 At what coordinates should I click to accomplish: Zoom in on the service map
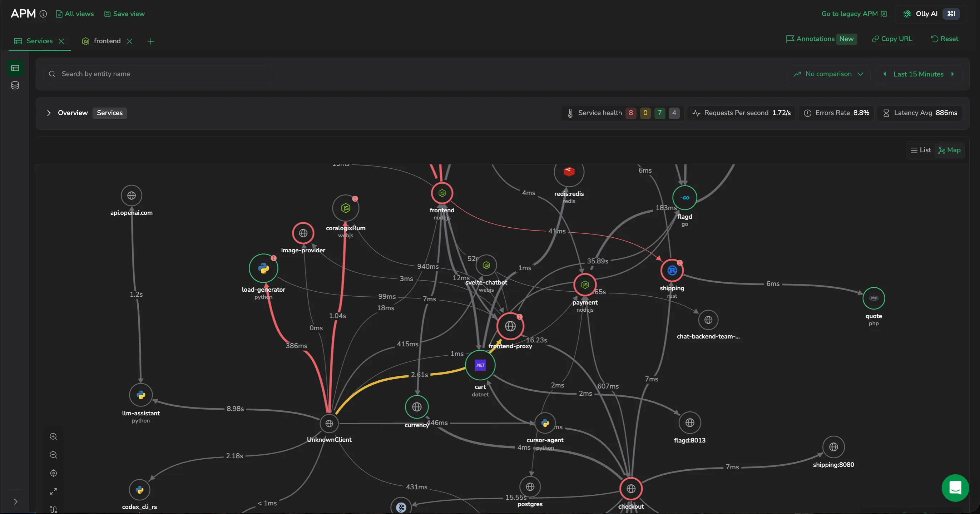54,437
